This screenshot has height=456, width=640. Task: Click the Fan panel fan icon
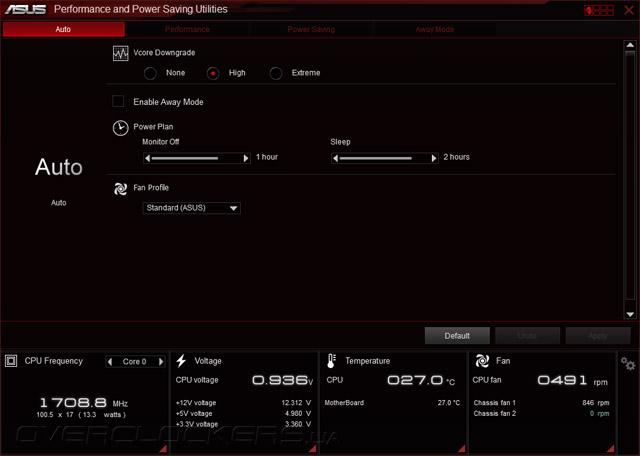(x=482, y=361)
